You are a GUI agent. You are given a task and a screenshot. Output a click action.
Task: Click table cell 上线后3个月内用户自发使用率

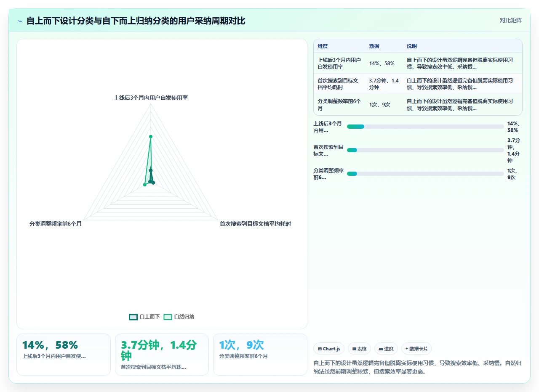(x=339, y=63)
